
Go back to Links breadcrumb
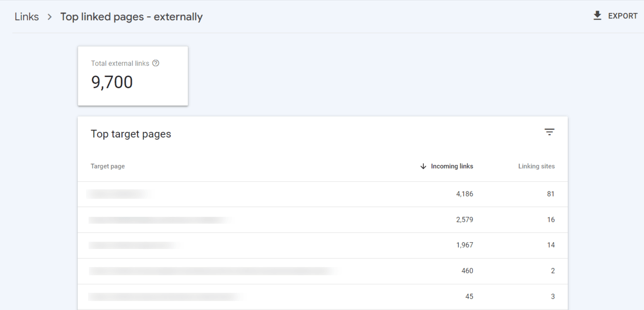tap(27, 17)
